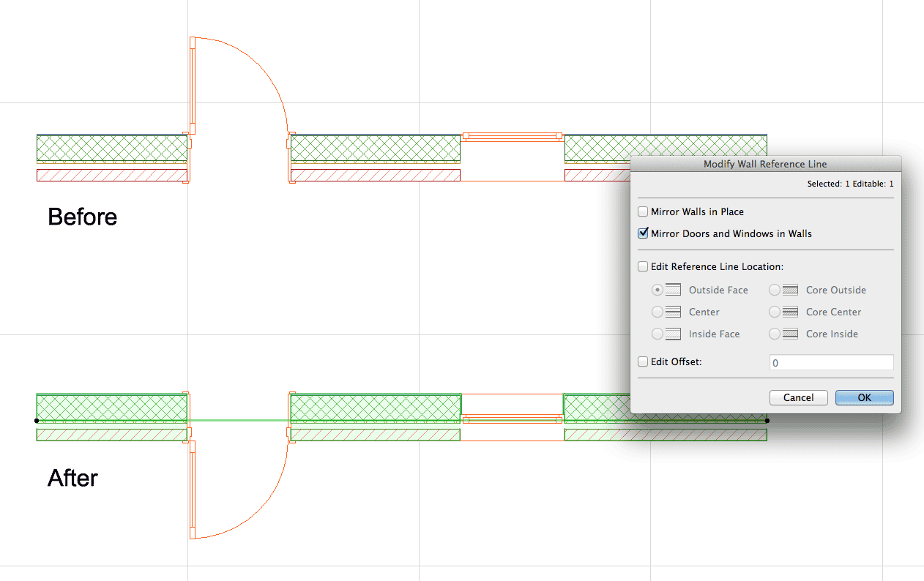Click the Core Center wall icon
The image size is (924, 581).
(790, 312)
